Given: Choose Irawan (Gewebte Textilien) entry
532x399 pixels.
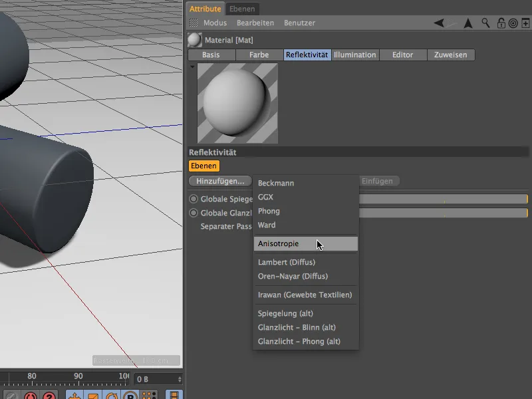Looking at the screenshot, I should pos(306,295).
